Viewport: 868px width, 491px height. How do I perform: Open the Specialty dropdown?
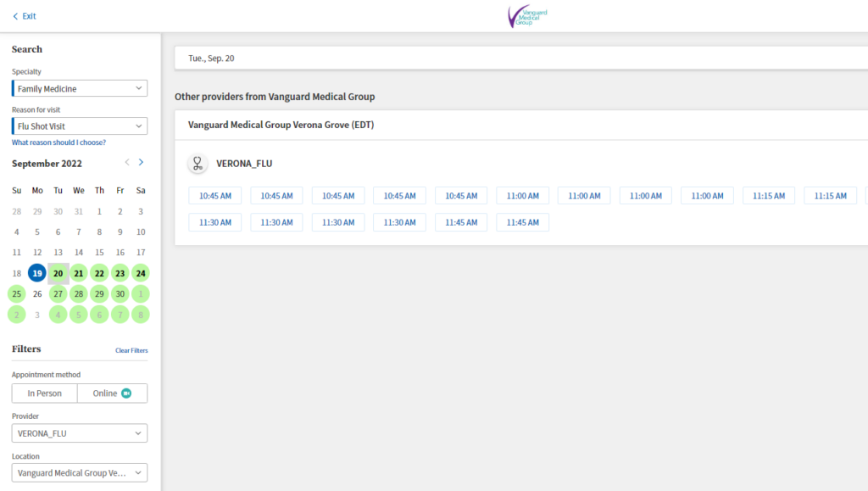(x=80, y=88)
